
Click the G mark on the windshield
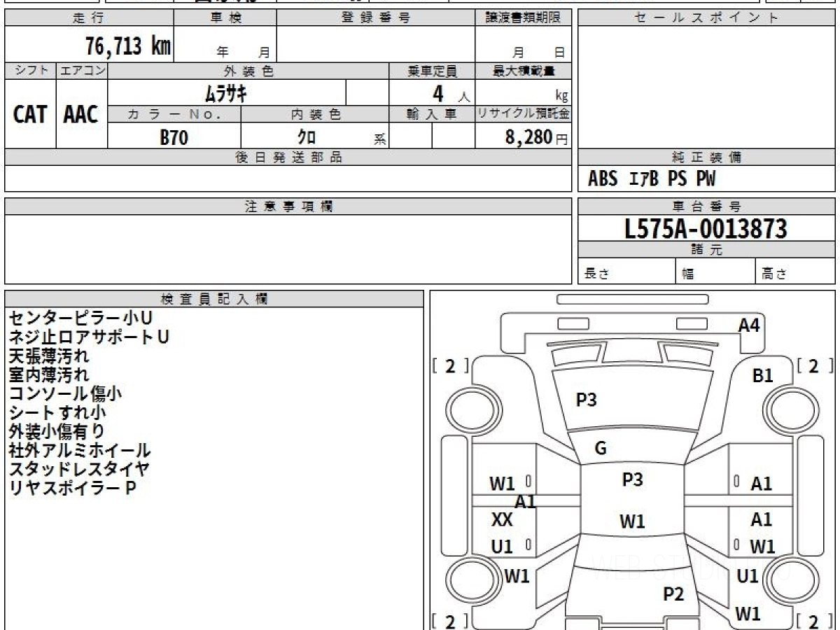click(x=601, y=449)
